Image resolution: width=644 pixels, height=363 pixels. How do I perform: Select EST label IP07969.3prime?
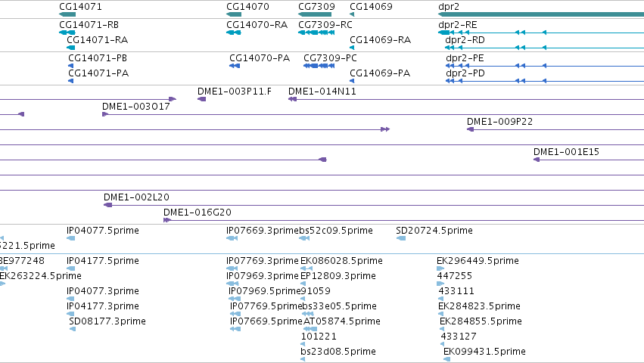263,275
